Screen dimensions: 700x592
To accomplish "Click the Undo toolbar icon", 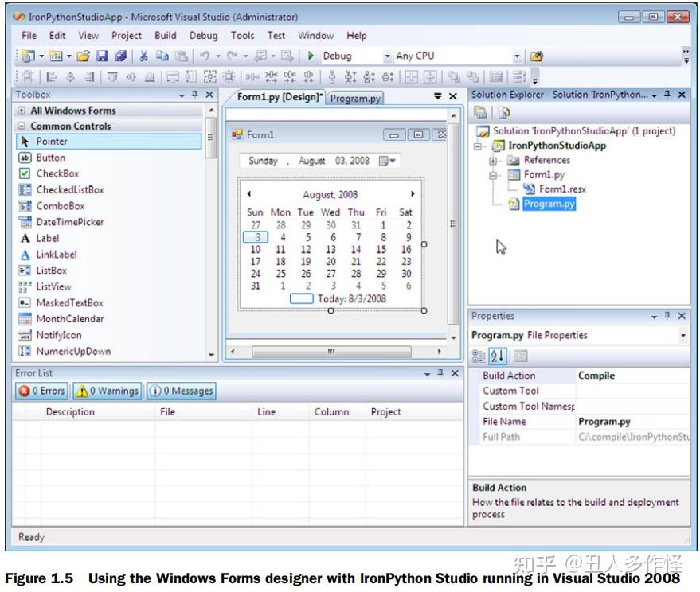I will 205,56.
